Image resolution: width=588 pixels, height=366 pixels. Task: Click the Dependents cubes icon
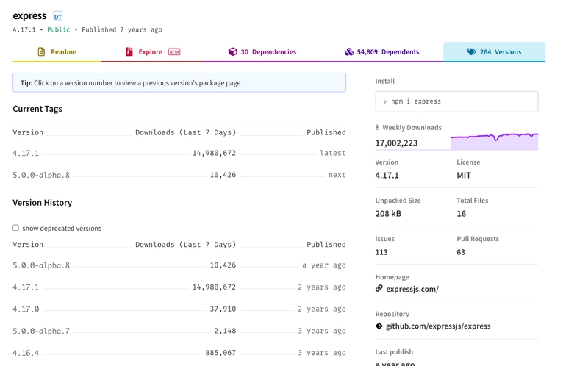click(x=349, y=52)
